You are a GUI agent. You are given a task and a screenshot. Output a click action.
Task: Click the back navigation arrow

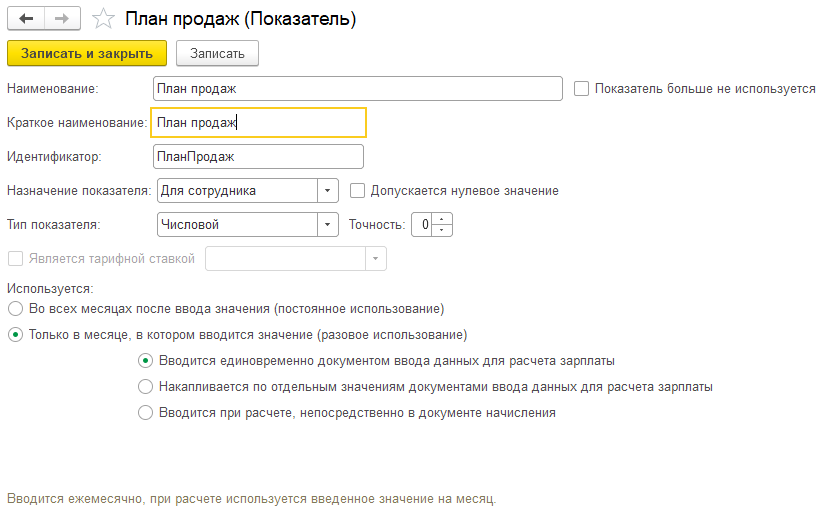(26, 19)
